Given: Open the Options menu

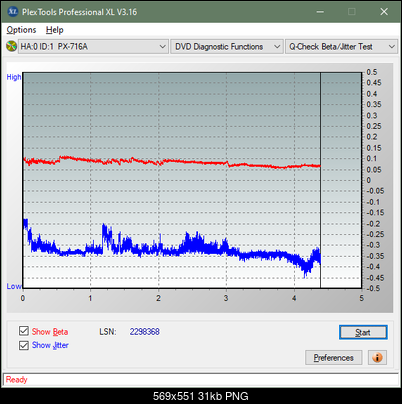Looking at the screenshot, I should click(x=21, y=30).
